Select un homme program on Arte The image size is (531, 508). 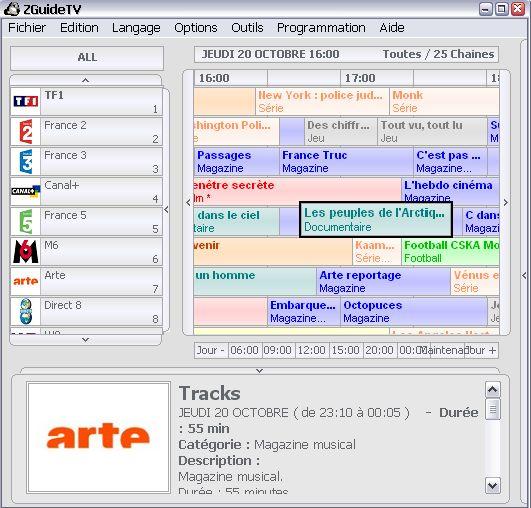pyautogui.click(x=255, y=281)
